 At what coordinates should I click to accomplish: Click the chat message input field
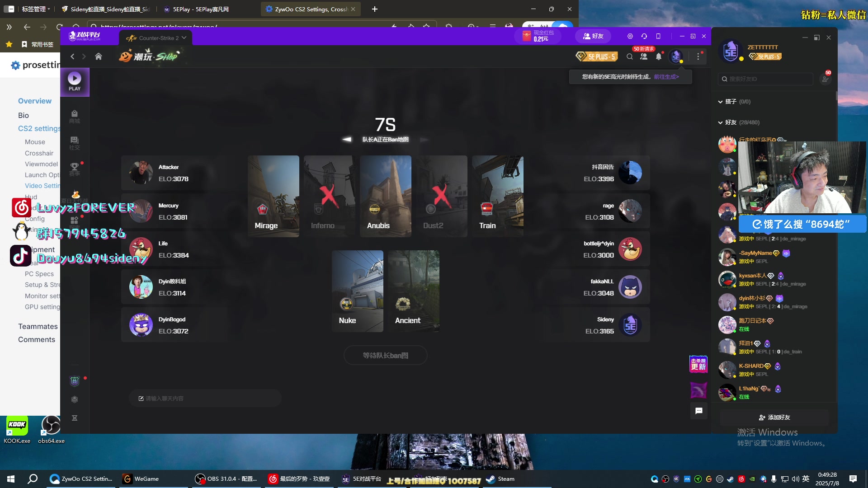click(x=206, y=399)
